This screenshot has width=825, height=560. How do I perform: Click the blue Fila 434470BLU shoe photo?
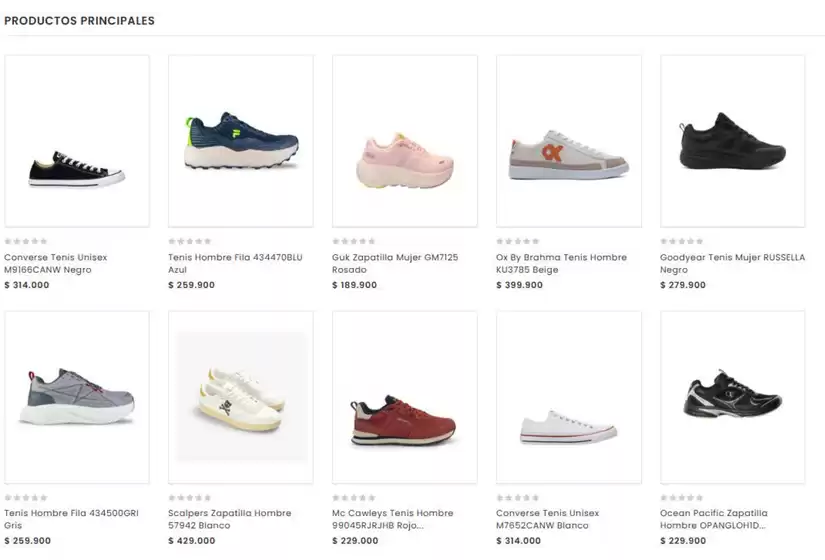241,141
